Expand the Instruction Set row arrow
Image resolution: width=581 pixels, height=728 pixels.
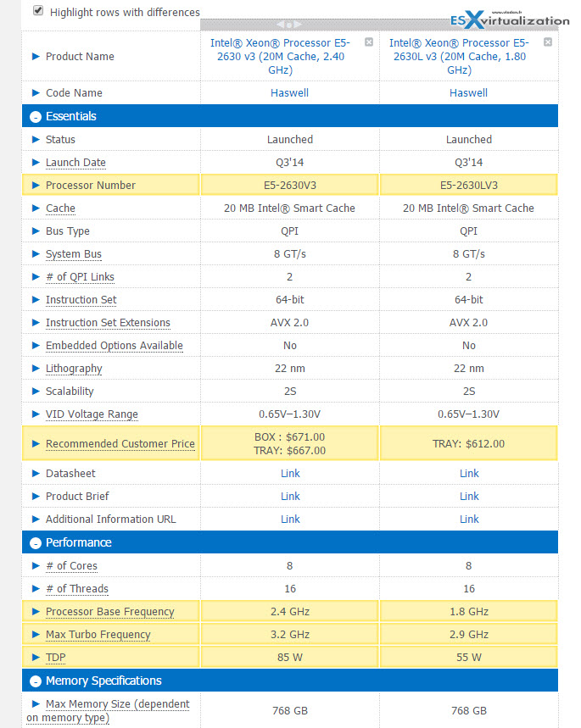(36, 299)
